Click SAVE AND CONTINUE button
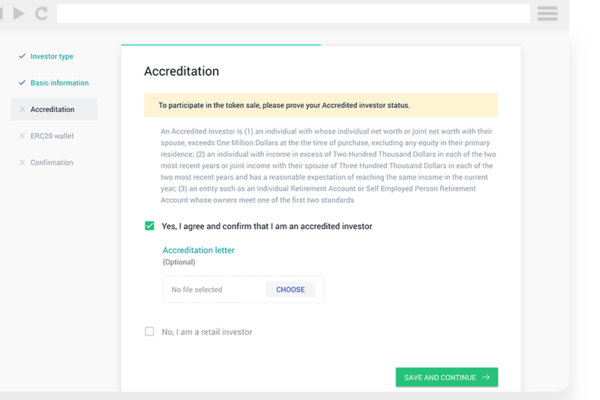 tap(447, 377)
